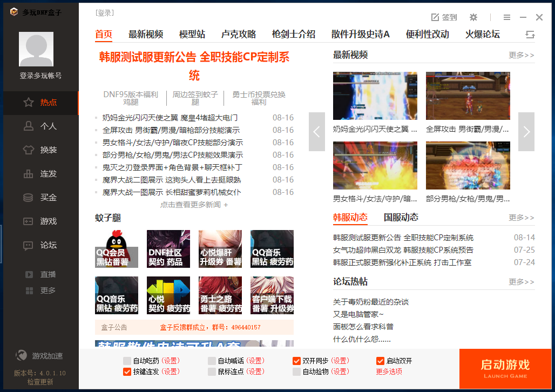Open 更多>> for 论坛热帖

522,282
